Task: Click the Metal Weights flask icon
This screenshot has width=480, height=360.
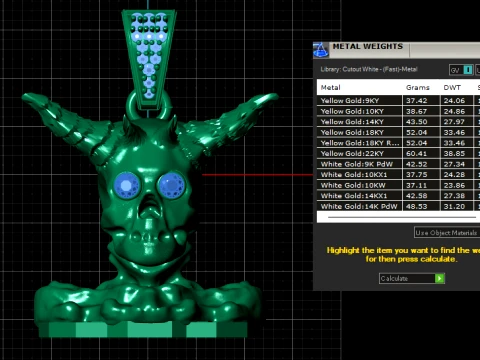Action: coord(321,50)
